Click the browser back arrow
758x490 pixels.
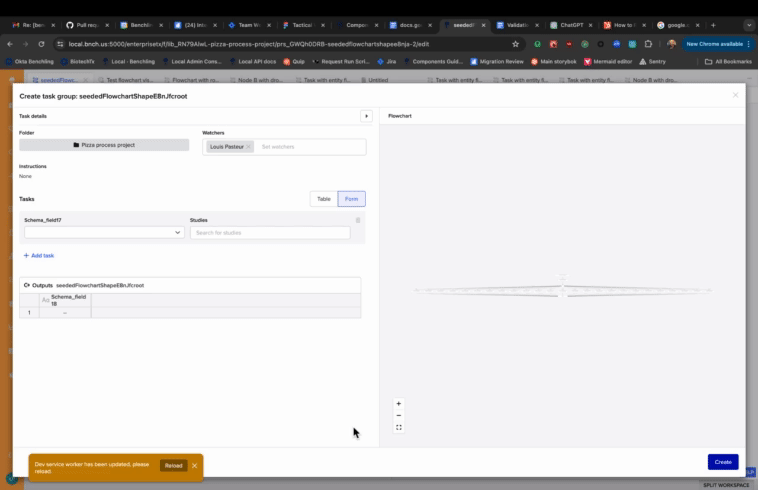10,44
